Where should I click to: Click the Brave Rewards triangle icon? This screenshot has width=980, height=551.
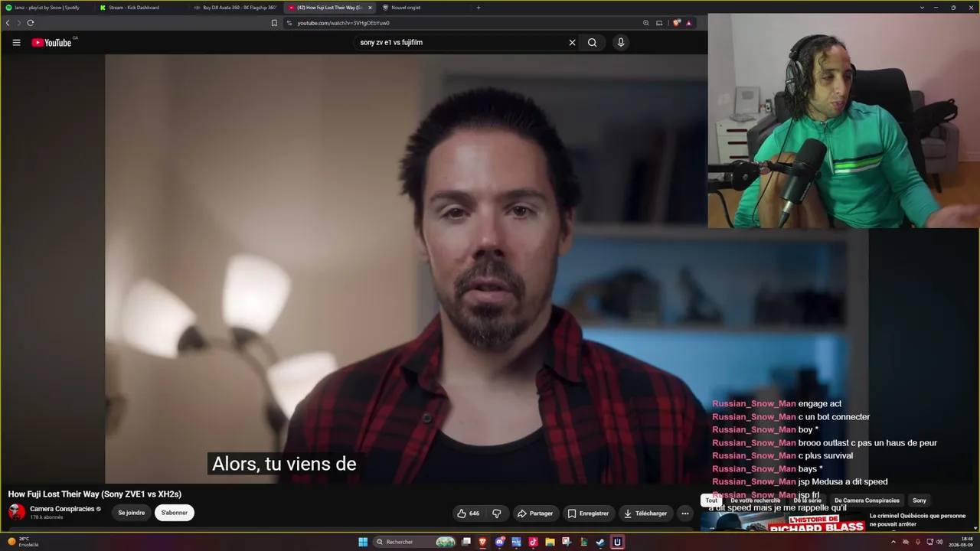coord(688,23)
